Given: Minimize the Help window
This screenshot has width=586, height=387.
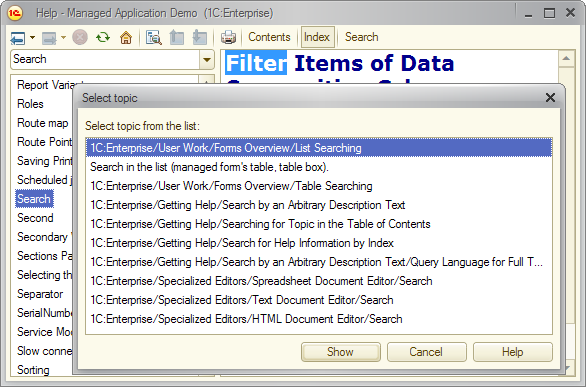Looking at the screenshot, I should (528, 14).
